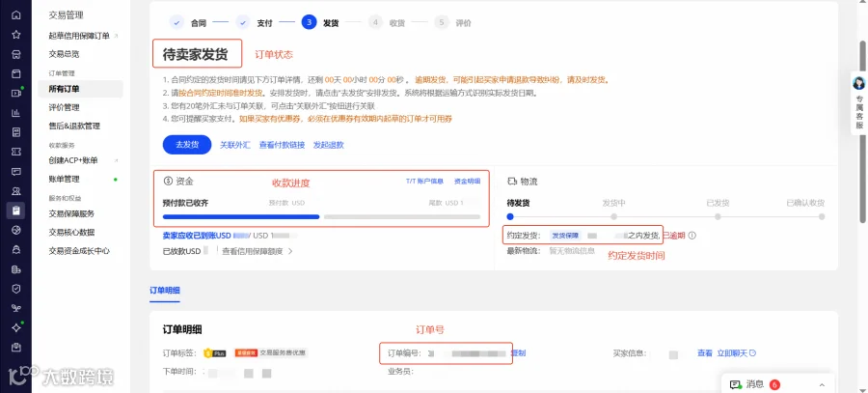The width and height of the screenshot is (868, 393).
Task: Click the 预付款 progress bar
Action: coord(241,216)
